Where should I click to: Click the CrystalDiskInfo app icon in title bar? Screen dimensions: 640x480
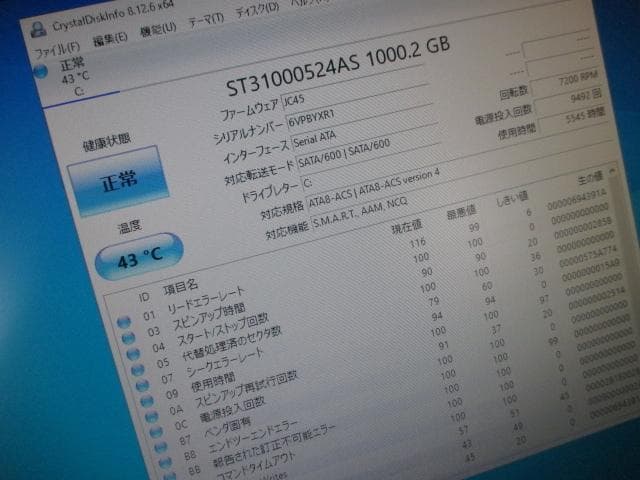pyautogui.click(x=38, y=30)
